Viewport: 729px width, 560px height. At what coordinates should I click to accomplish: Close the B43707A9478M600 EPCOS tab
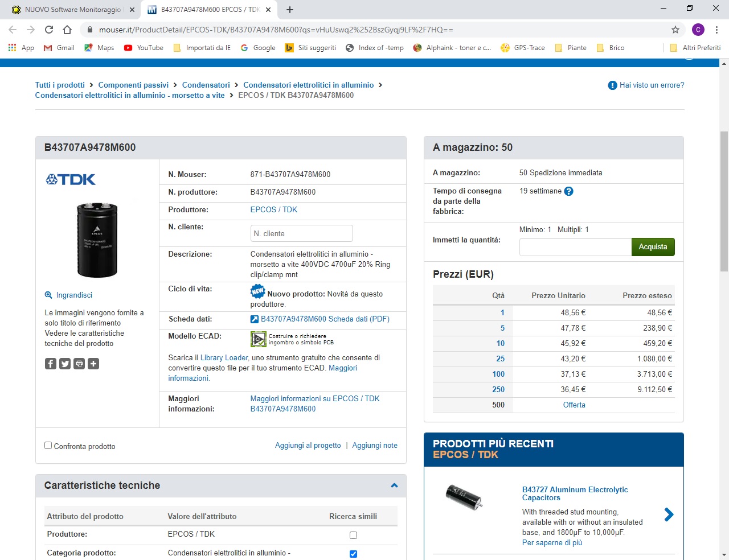pyautogui.click(x=268, y=10)
